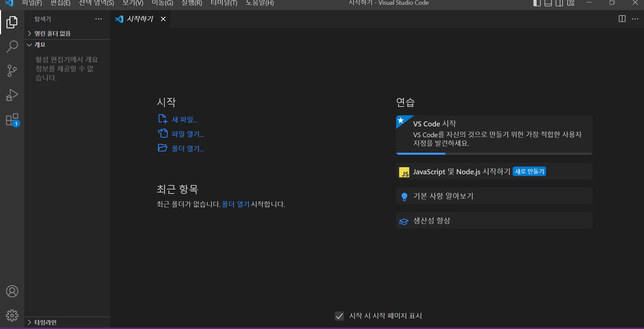The width and height of the screenshot is (644, 329).
Task: Open editor more actions ellipsis
Action: point(635,19)
